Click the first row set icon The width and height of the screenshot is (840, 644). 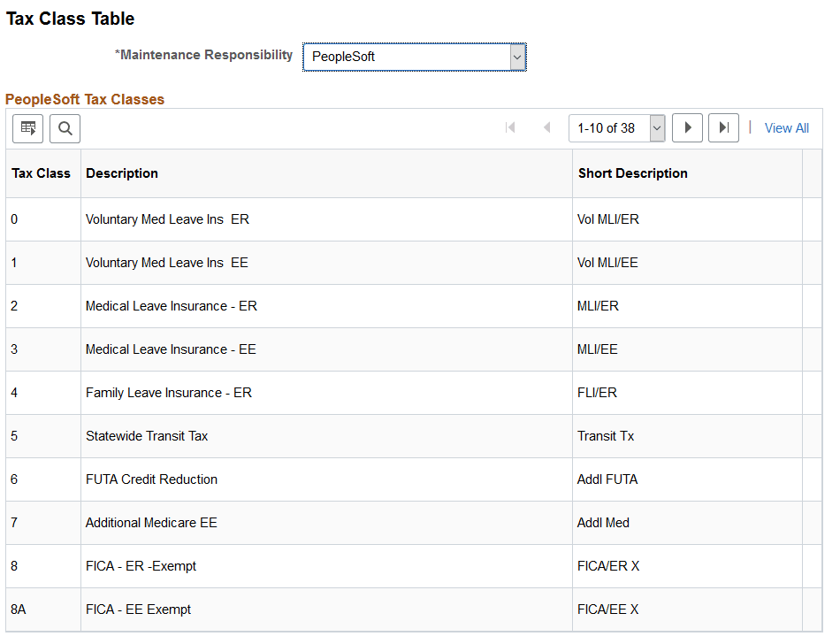pyautogui.click(x=510, y=128)
